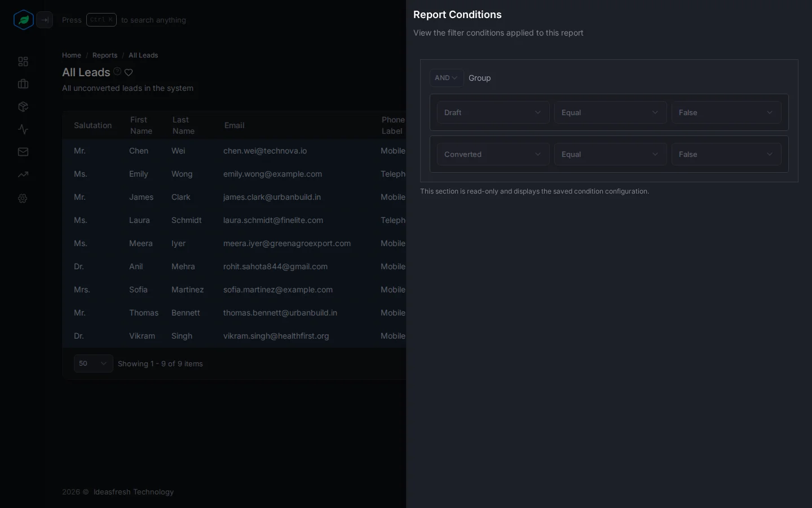Open the briefcase icon in sidebar
This screenshot has width=812, height=508.
pos(23,84)
